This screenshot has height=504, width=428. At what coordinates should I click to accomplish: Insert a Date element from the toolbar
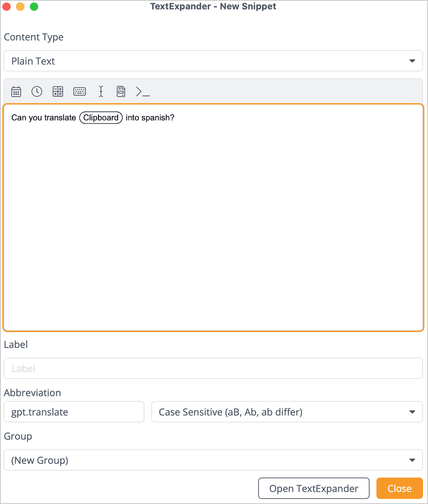click(x=16, y=91)
